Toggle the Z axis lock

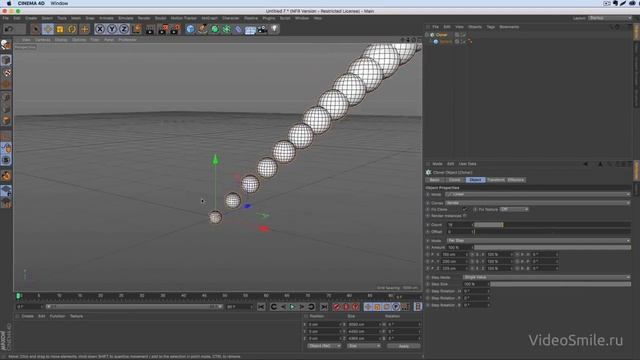(124, 29)
